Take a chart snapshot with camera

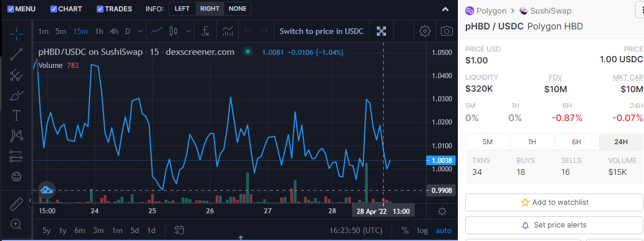click(447, 31)
